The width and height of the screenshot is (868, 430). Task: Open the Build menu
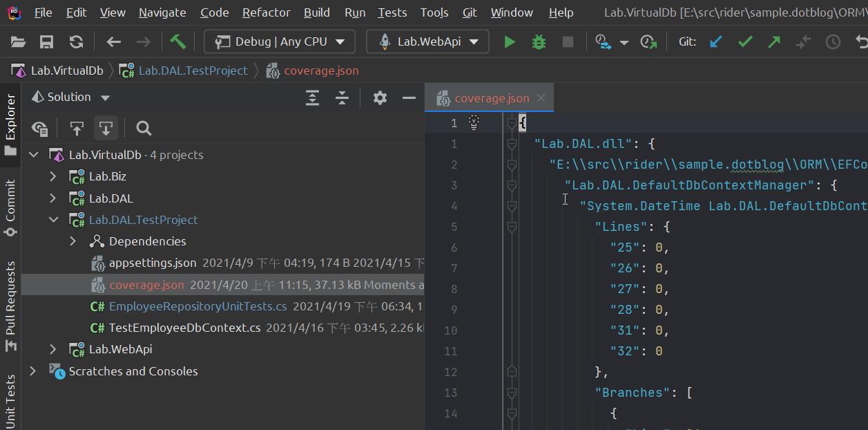coord(317,12)
